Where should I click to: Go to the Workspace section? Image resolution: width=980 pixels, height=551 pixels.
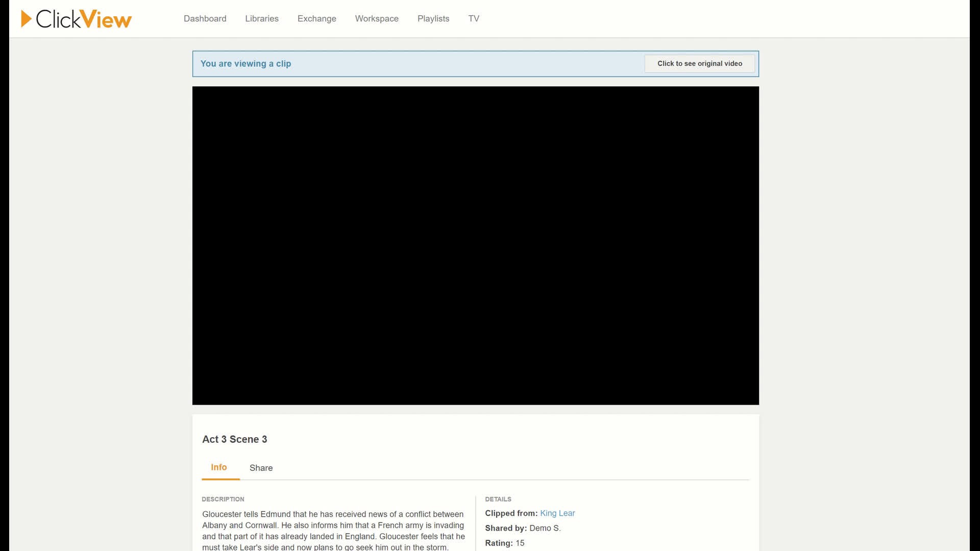(x=377, y=18)
